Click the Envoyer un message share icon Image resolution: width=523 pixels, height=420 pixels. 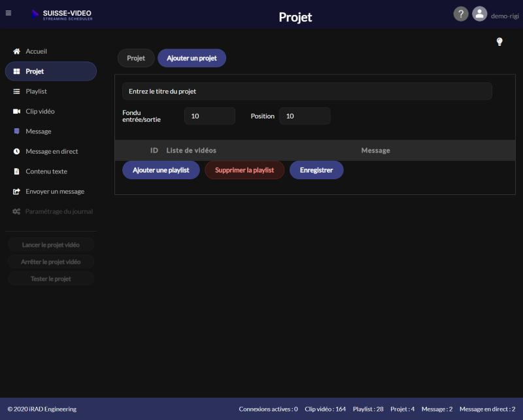point(16,191)
